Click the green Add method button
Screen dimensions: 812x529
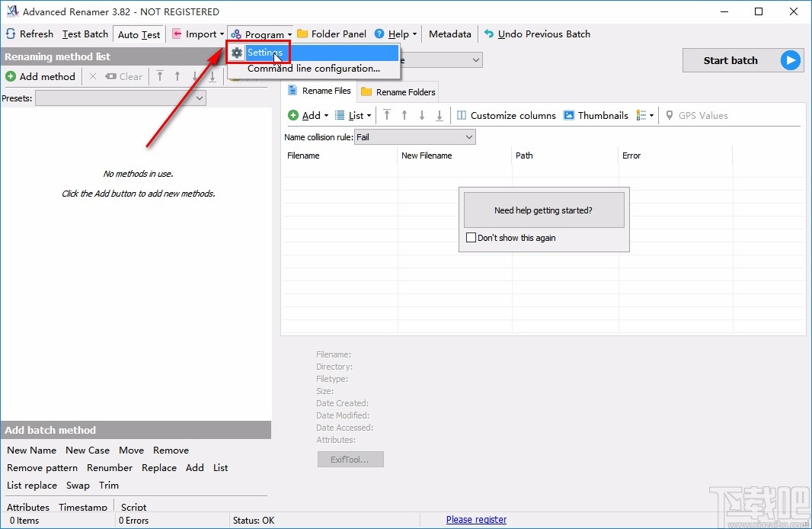pos(40,77)
